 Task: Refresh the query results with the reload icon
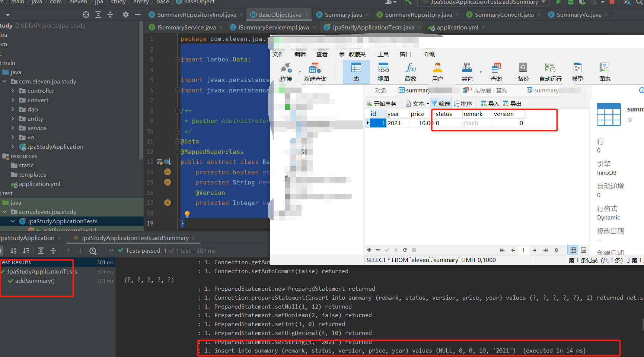coord(405,250)
